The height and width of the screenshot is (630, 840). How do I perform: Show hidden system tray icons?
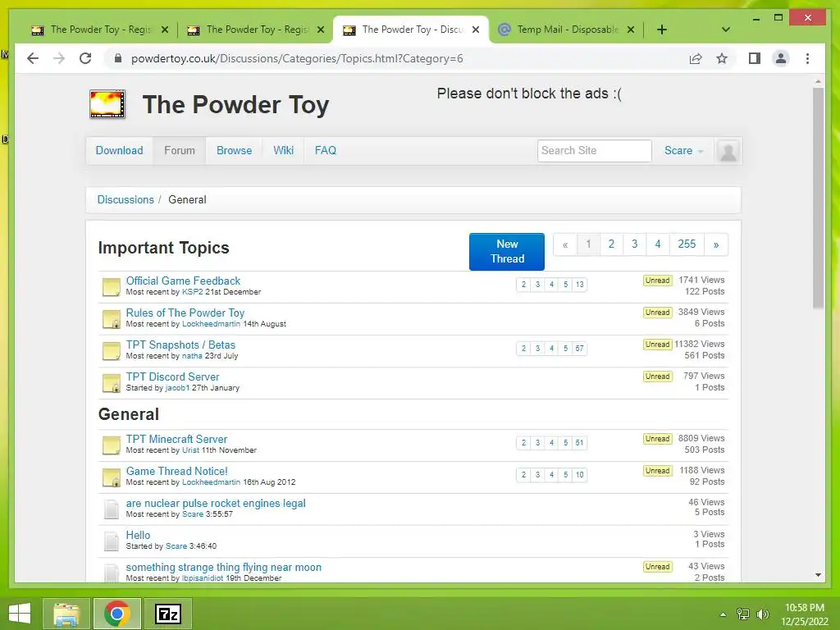pyautogui.click(x=724, y=614)
